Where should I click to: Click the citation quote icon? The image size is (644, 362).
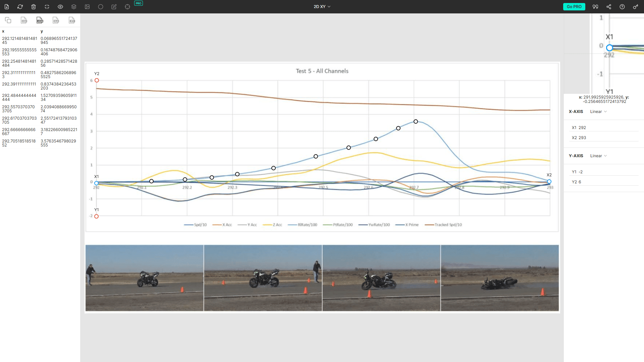pyautogui.click(x=595, y=7)
